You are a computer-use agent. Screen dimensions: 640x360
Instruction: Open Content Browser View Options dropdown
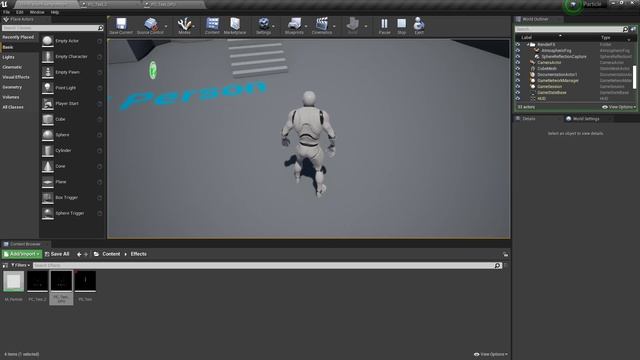(x=491, y=354)
